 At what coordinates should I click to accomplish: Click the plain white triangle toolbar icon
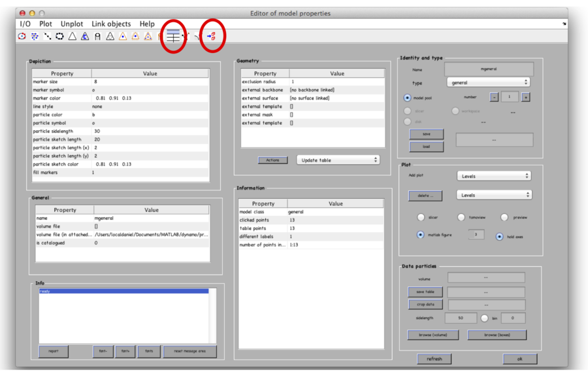[x=73, y=37]
